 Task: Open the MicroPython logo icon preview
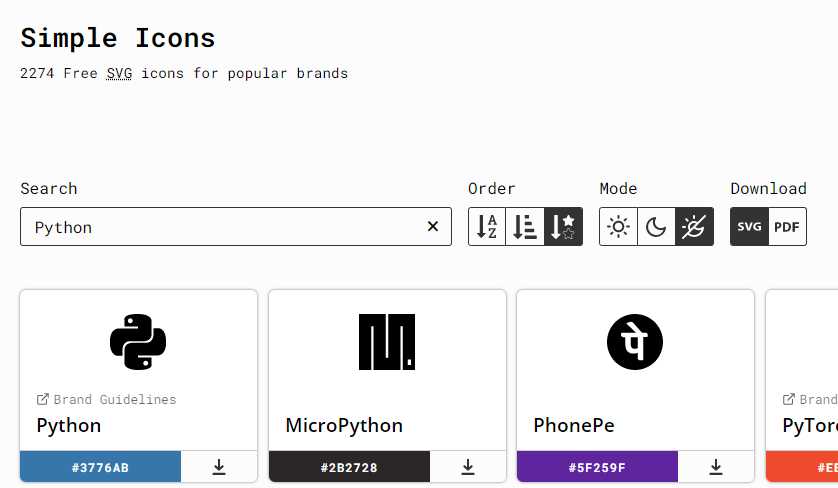[387, 342]
